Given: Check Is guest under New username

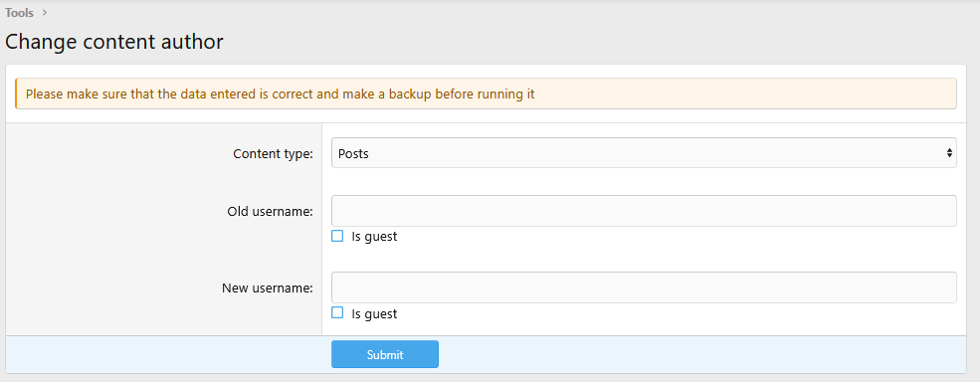Looking at the screenshot, I should [x=337, y=312].
